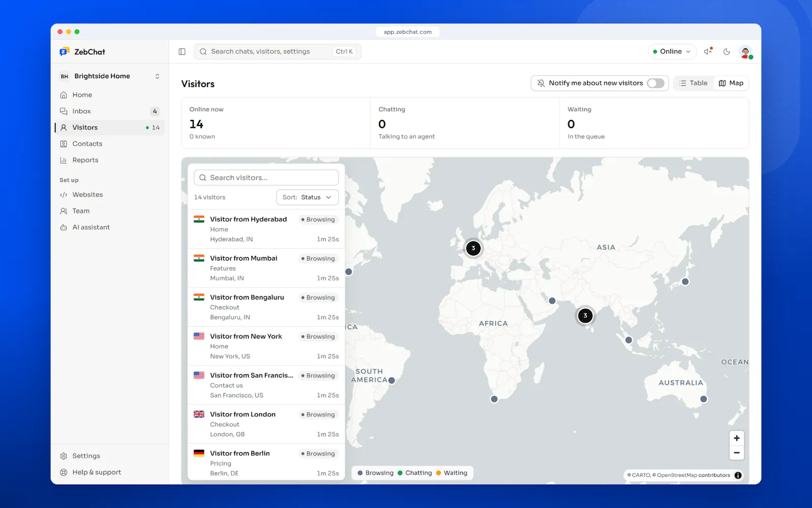Zoom out of the map

[736, 453]
